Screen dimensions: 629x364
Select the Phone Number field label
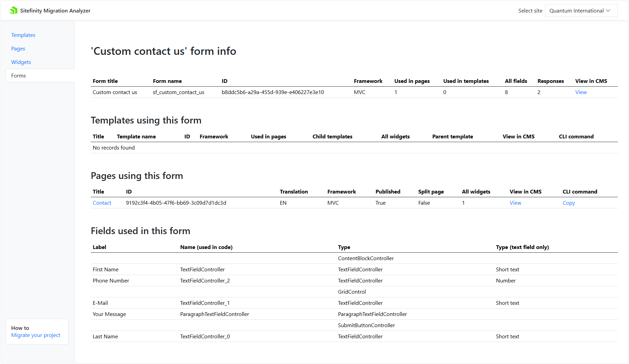[111, 280]
